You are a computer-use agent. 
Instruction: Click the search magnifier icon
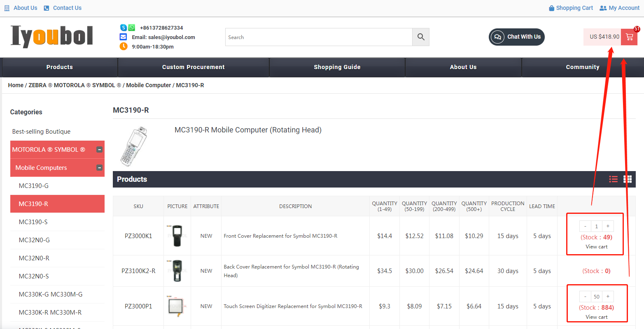point(421,37)
